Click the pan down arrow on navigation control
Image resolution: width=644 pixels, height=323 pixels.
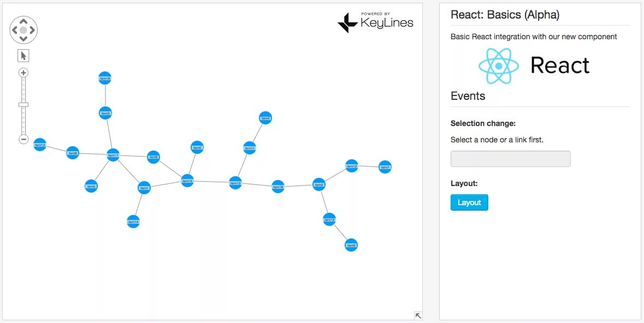point(23,39)
